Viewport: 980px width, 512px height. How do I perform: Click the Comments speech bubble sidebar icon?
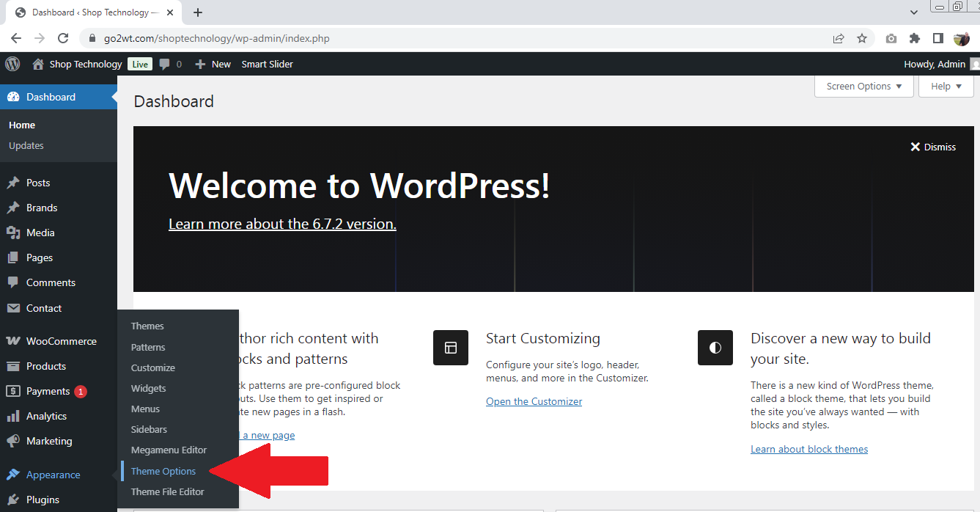point(13,282)
